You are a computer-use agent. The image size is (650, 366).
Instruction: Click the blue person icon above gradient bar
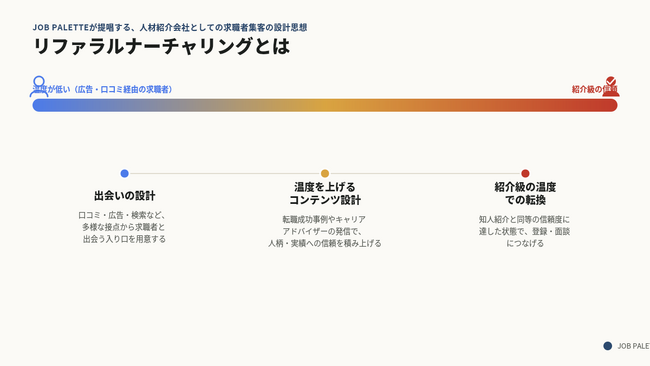39,86
